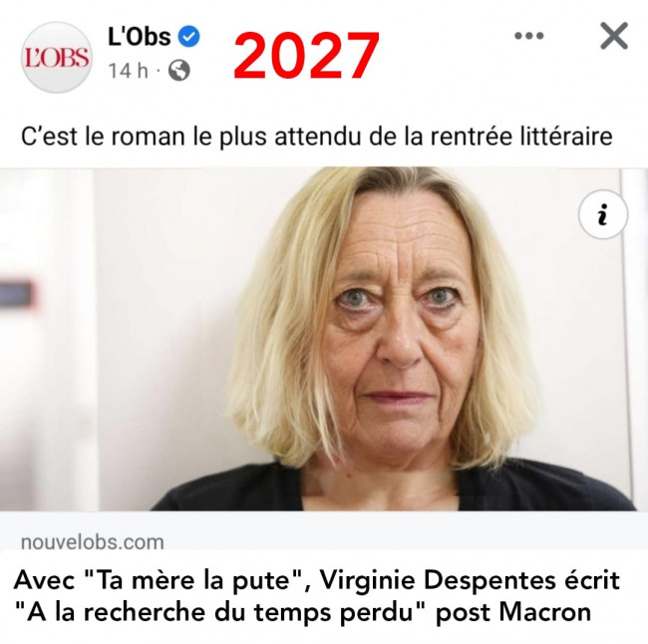Click the red "2027" overlay text
The image size is (648, 644).
307,56
